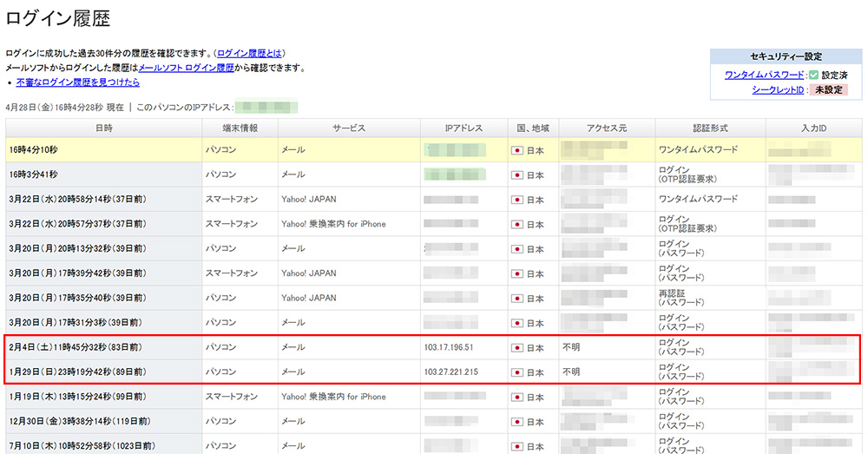This screenshot has width=868, height=454.
Task: Click the 認証形式 column header
Action: coord(710,128)
